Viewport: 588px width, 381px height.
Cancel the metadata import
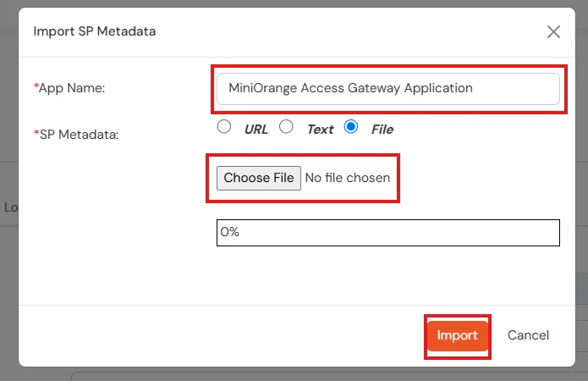[528, 335]
